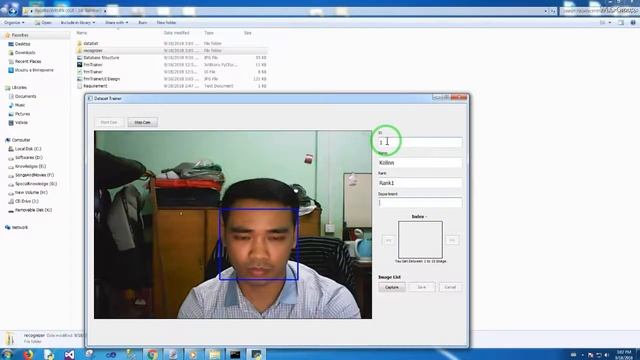Click the Explorer back navigation button
Screen dimensions: 640x360
(6, 10)
